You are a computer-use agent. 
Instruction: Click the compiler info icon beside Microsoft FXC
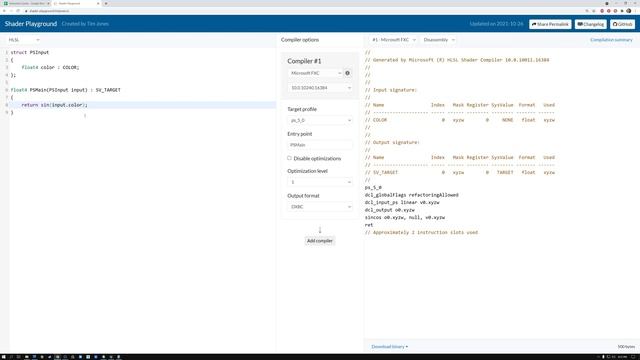point(347,73)
